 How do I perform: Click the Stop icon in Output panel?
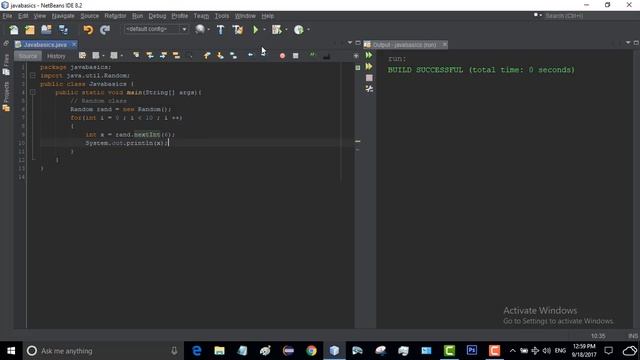click(369, 78)
